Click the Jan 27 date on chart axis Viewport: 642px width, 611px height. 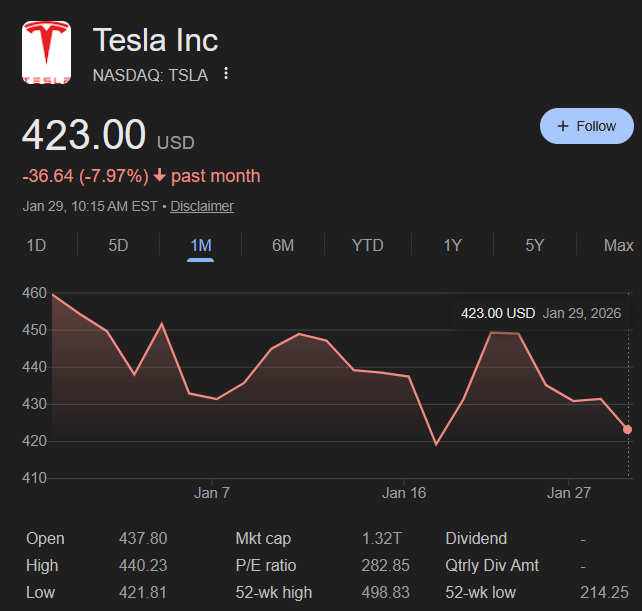click(567, 493)
